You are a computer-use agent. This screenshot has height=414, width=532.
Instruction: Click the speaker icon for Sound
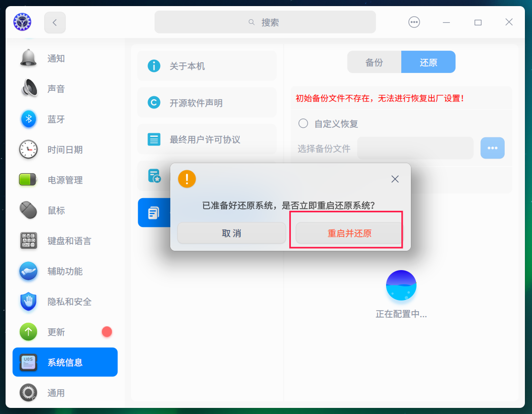(x=29, y=88)
